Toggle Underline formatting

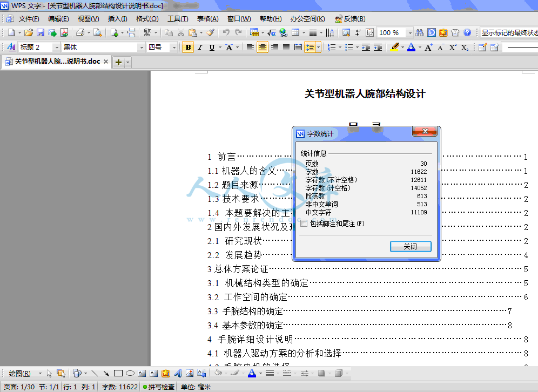(x=212, y=48)
